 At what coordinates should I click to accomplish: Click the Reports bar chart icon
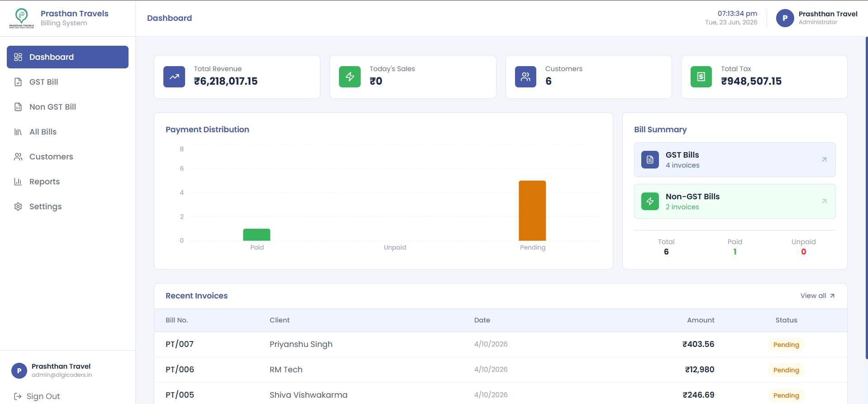(18, 182)
